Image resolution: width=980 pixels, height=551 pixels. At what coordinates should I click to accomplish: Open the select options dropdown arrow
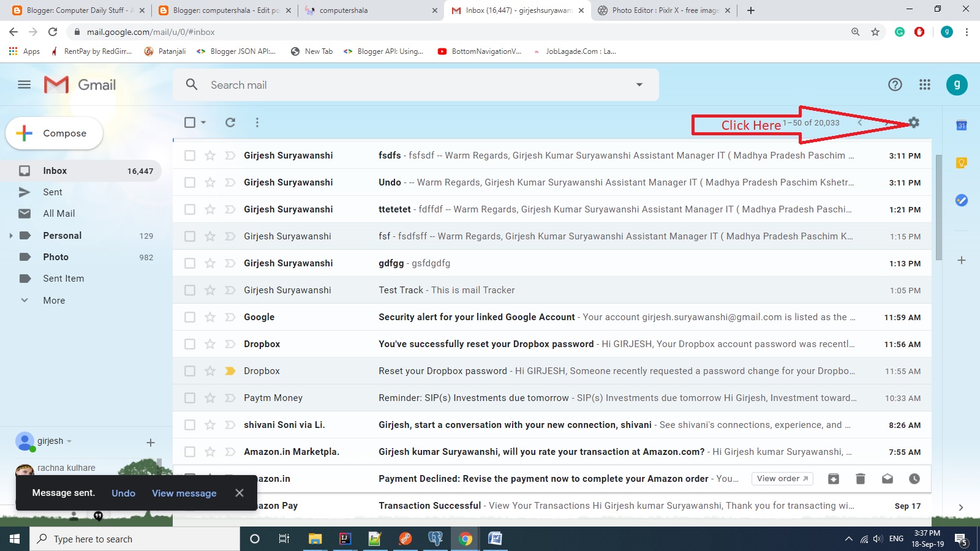click(x=203, y=122)
